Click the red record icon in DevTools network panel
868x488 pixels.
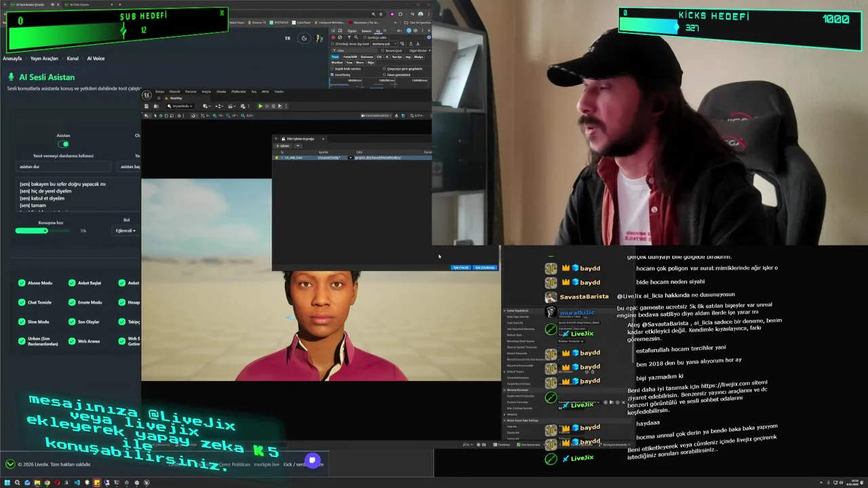(x=333, y=37)
